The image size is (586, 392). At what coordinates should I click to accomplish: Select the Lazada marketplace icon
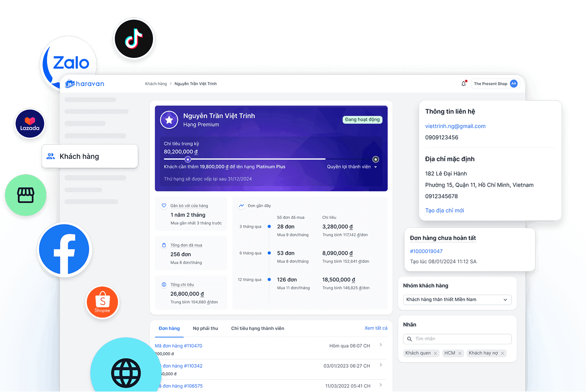tap(30, 124)
